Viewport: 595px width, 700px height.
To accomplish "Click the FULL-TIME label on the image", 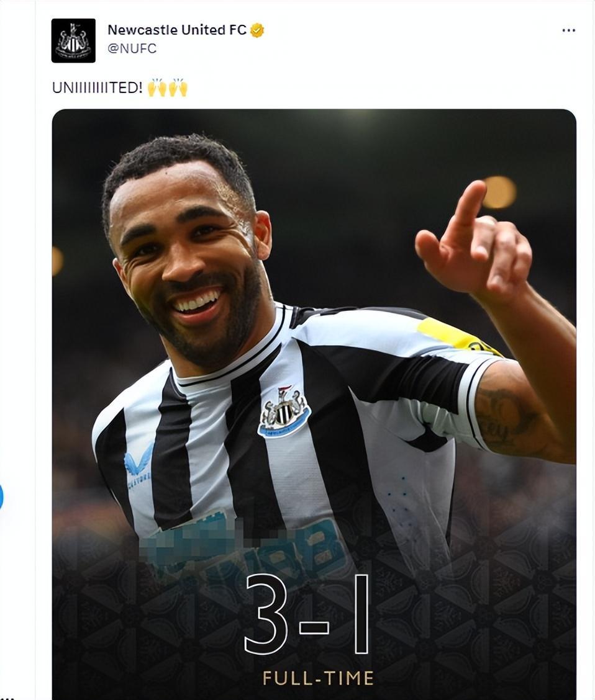I will point(317,678).
